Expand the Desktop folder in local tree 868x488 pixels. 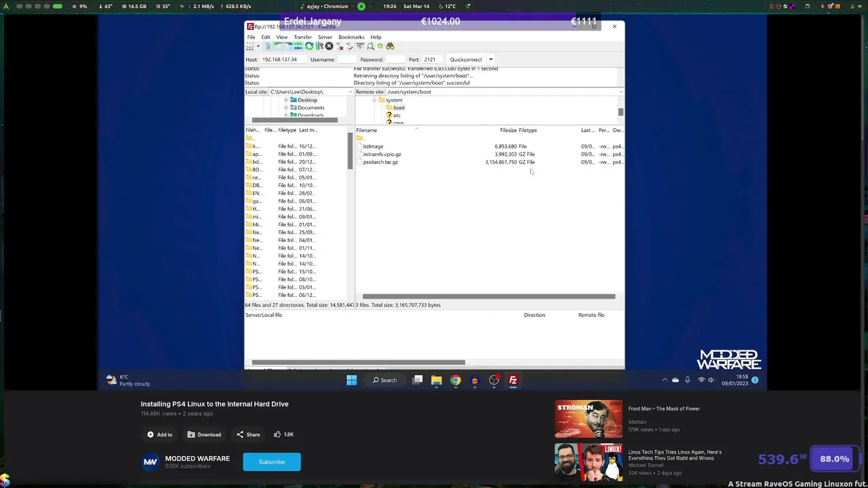click(285, 100)
